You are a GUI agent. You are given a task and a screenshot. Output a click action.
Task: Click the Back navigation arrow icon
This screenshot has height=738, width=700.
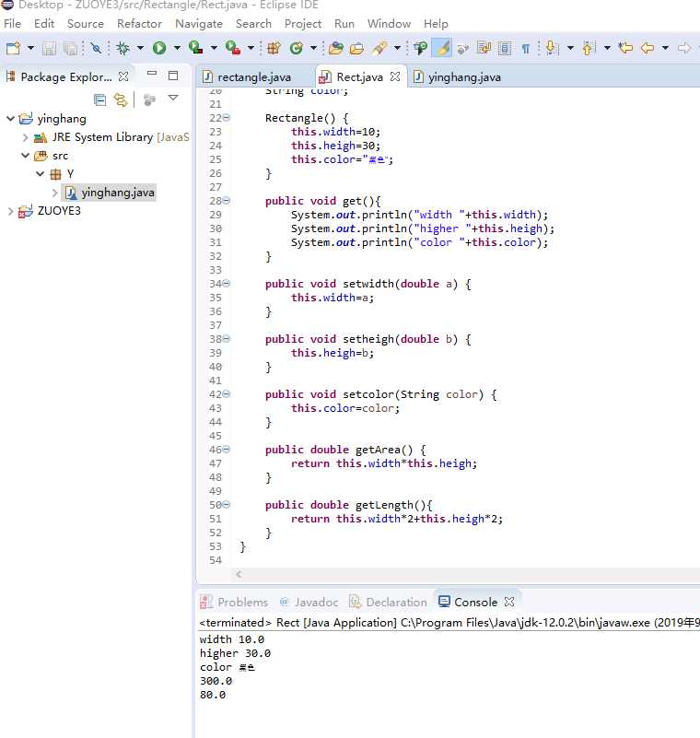(647, 48)
